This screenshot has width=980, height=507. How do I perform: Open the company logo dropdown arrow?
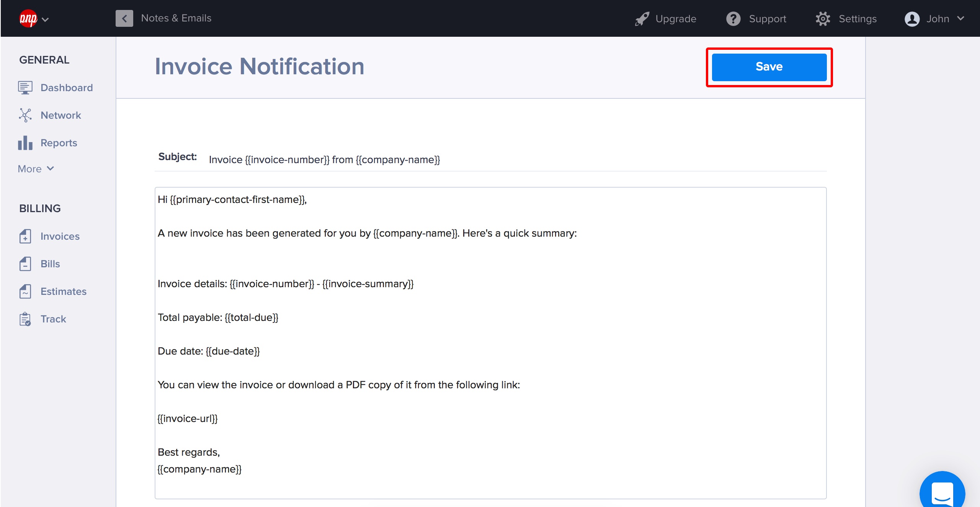point(45,20)
